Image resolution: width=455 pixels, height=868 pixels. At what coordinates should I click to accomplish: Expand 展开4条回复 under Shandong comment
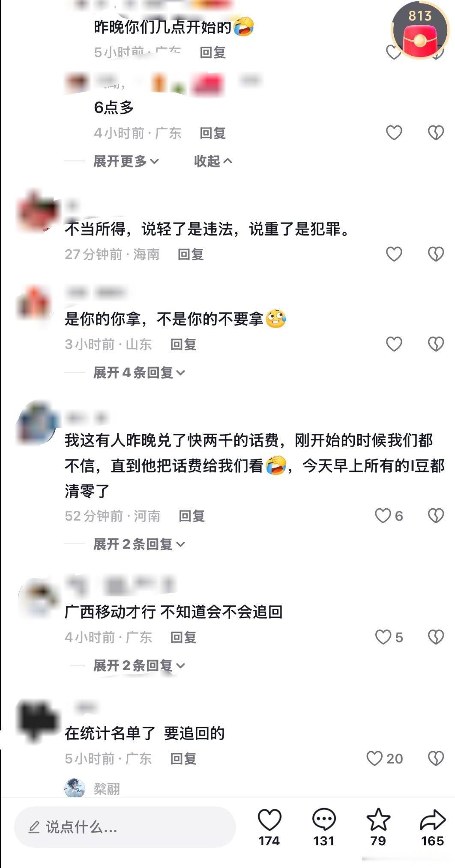(139, 373)
